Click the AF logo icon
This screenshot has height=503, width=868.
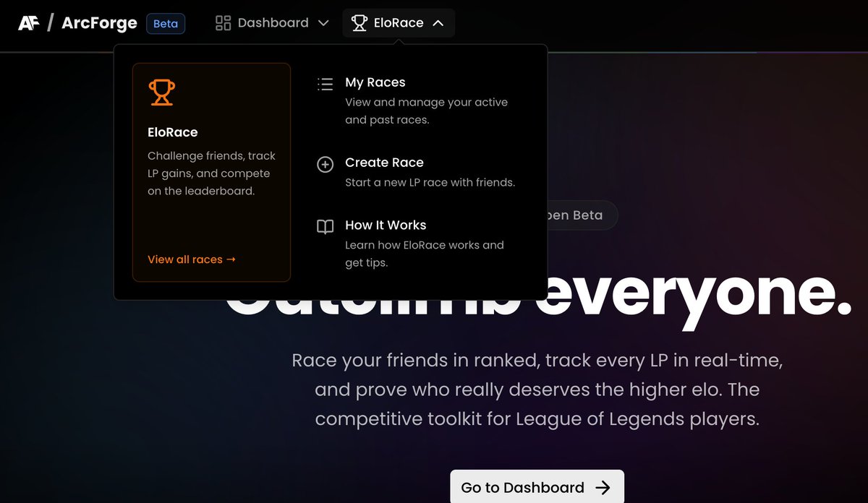pyautogui.click(x=29, y=23)
